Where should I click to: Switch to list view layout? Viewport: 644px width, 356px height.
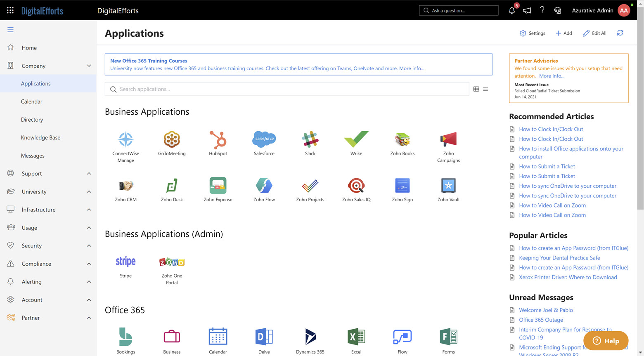click(485, 89)
